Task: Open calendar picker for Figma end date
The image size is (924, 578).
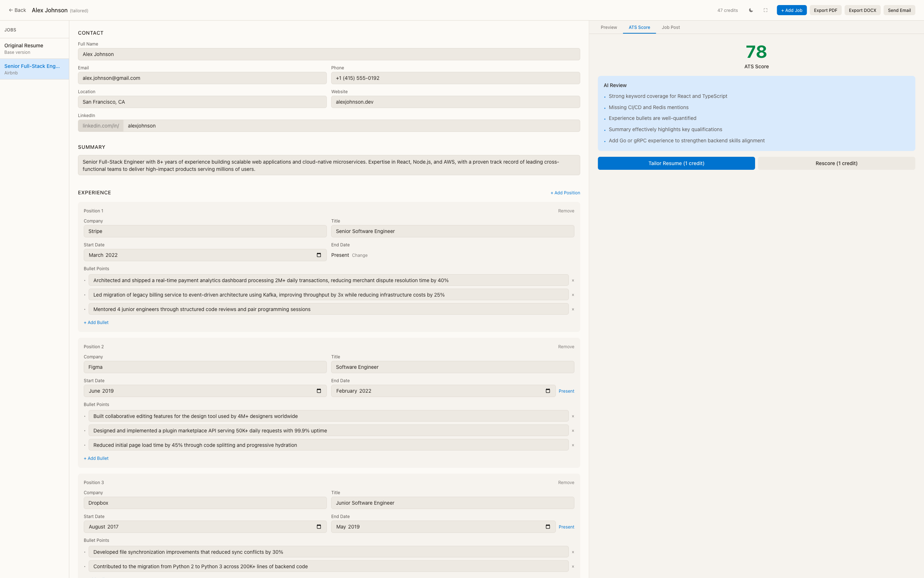Action: [x=548, y=391]
